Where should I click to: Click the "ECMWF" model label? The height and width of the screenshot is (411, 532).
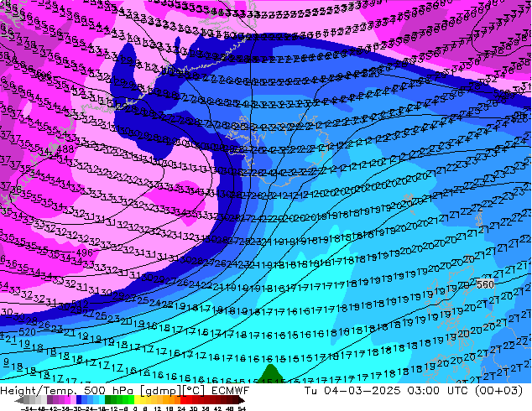tap(231, 391)
